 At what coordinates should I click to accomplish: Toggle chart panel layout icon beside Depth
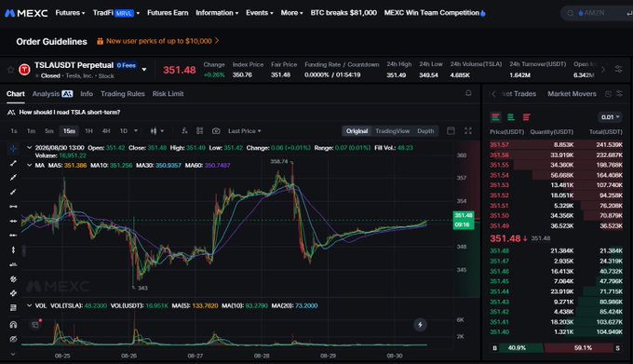coord(451,130)
